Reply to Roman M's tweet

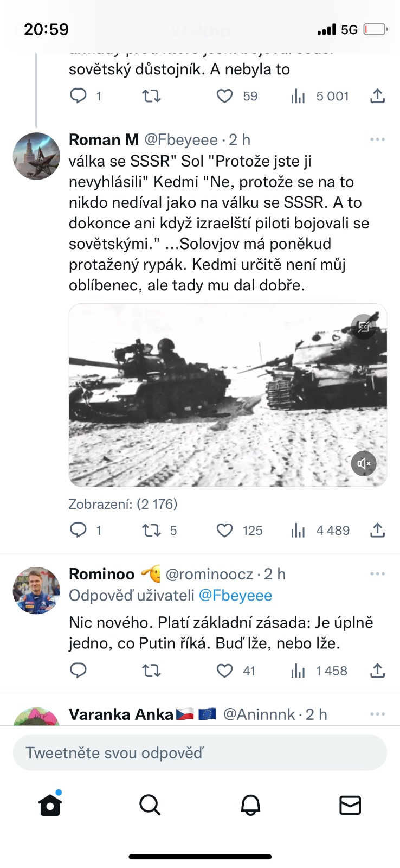(79, 530)
